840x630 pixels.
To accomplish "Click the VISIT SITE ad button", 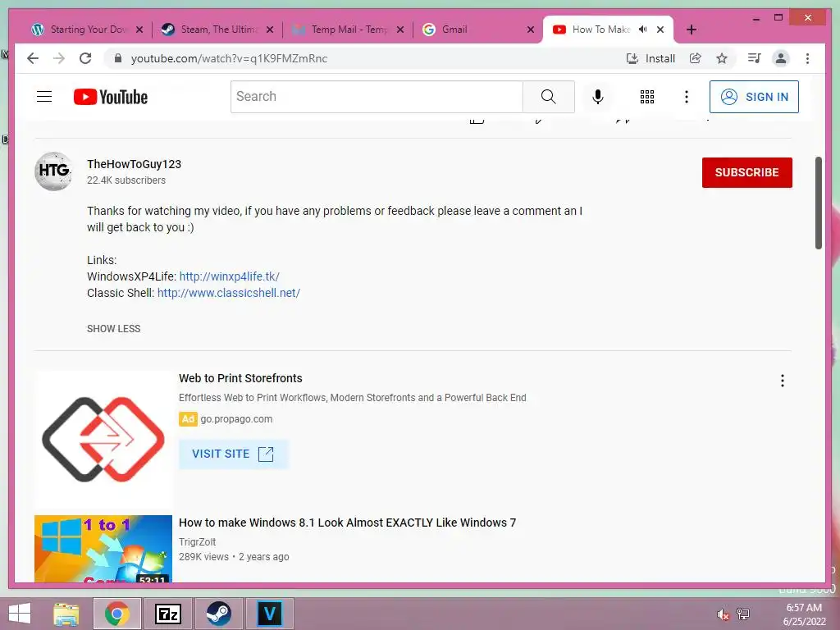I will click(x=233, y=454).
